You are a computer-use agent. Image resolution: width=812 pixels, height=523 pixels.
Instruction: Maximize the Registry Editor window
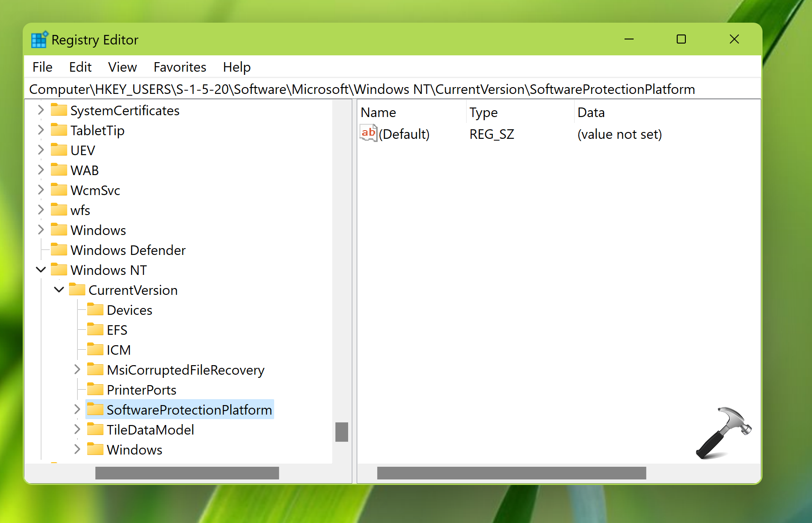681,39
